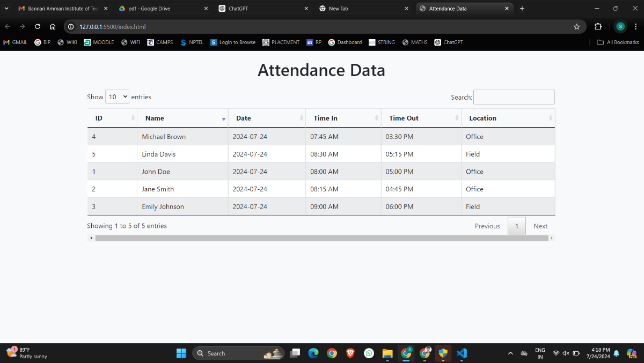
Task: Launch Visual Studio Code from taskbar
Action: pyautogui.click(x=461, y=353)
